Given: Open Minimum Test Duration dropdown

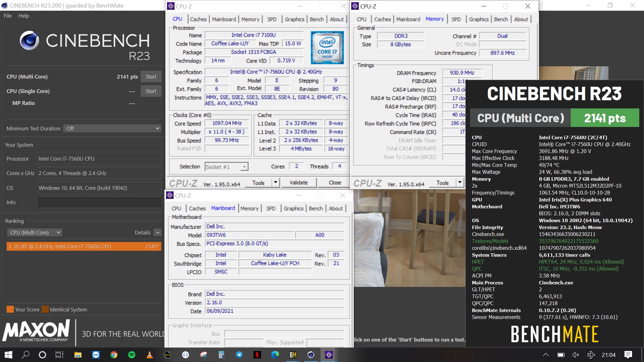Looking at the screenshot, I should pos(113,129).
